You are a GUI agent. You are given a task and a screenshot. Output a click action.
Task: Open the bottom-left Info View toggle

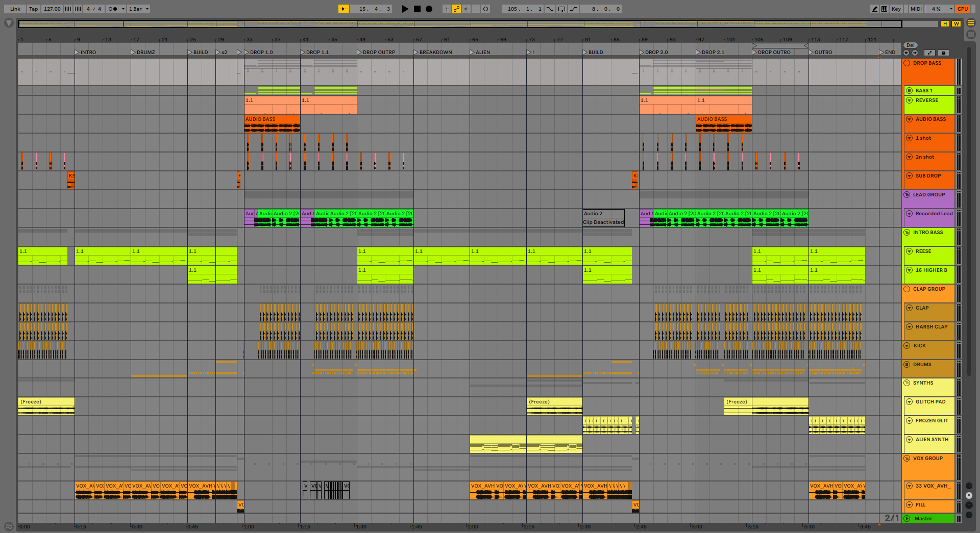coord(9,526)
